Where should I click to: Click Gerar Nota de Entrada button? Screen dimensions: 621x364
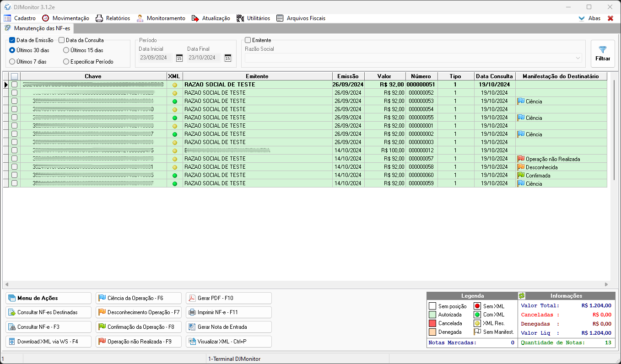point(229,327)
